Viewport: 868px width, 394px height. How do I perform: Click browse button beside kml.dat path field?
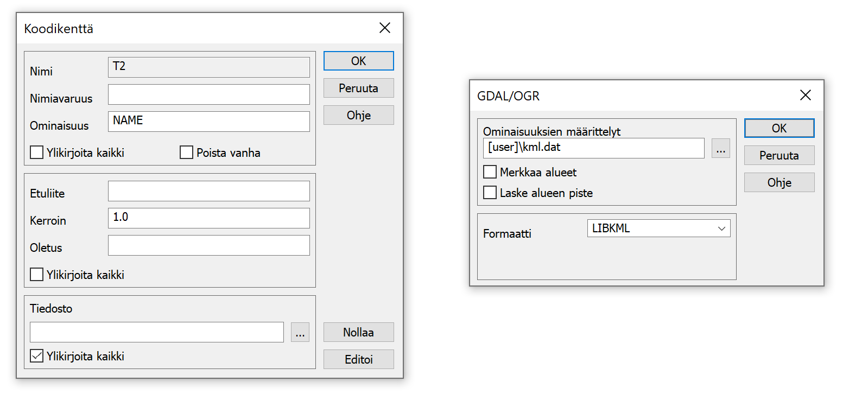click(x=720, y=148)
